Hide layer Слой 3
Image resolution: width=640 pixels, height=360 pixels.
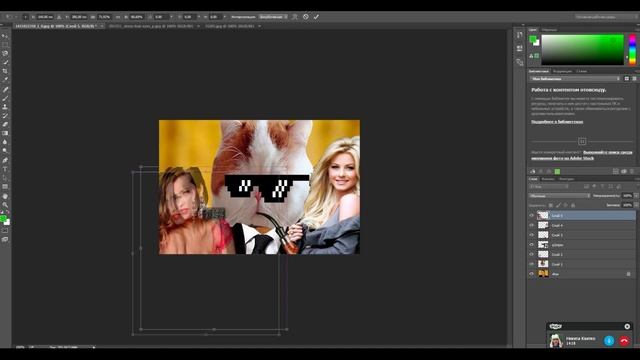531,235
